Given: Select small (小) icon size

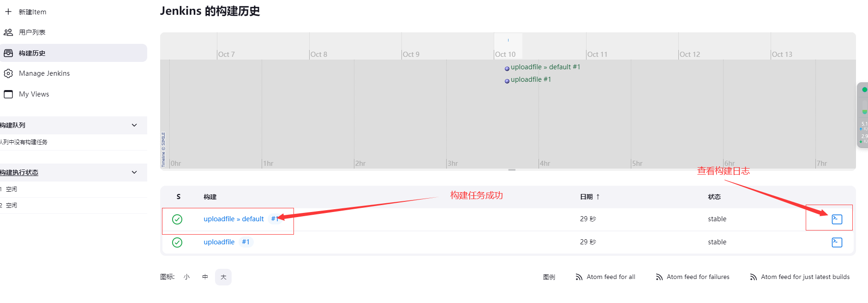Looking at the screenshot, I should pos(186,277).
